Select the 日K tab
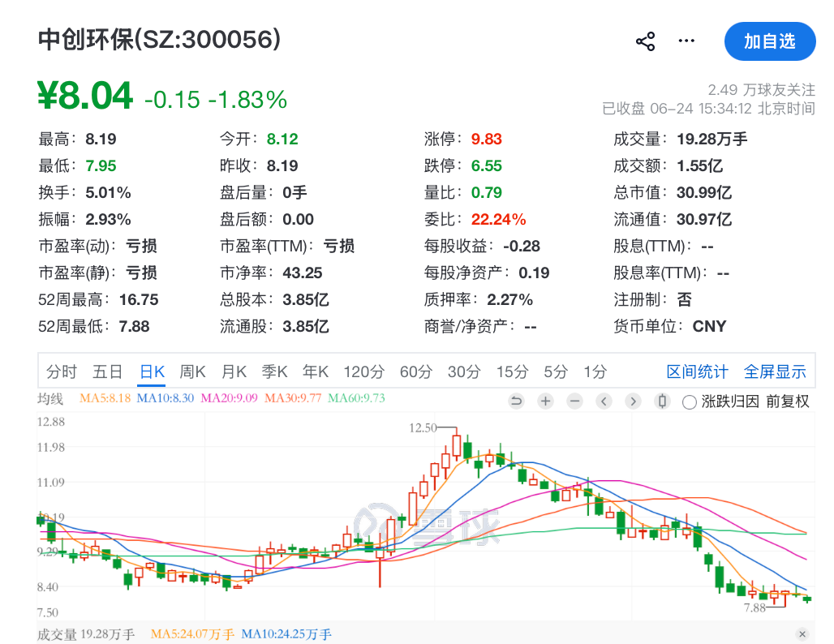Image resolution: width=834 pixels, height=644 pixels. (x=153, y=371)
